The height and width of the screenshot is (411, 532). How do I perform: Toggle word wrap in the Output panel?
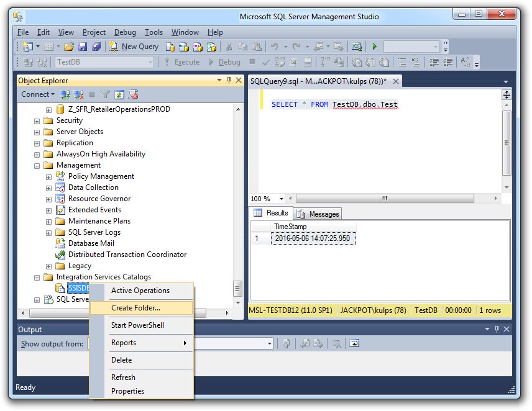tap(354, 343)
